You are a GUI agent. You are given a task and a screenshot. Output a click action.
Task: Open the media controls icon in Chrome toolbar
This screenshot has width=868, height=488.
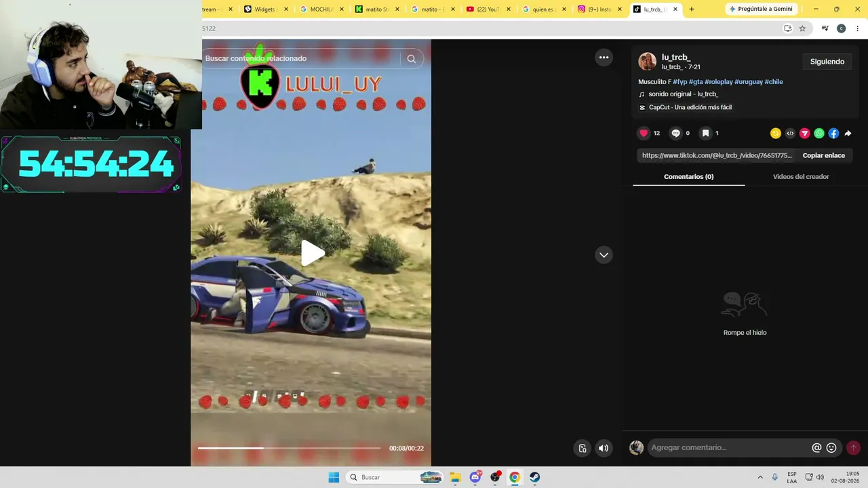click(825, 28)
